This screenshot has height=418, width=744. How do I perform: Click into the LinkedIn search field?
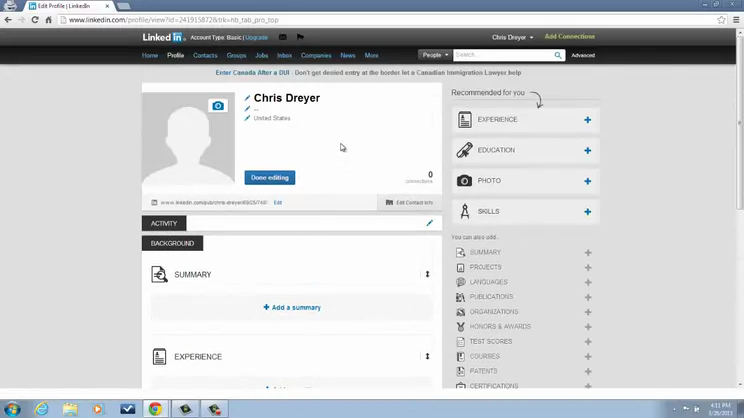click(x=503, y=55)
